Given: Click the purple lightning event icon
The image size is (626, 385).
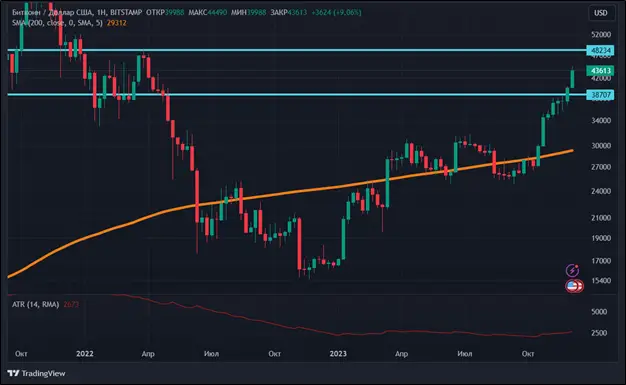Looking at the screenshot, I should point(573,270).
